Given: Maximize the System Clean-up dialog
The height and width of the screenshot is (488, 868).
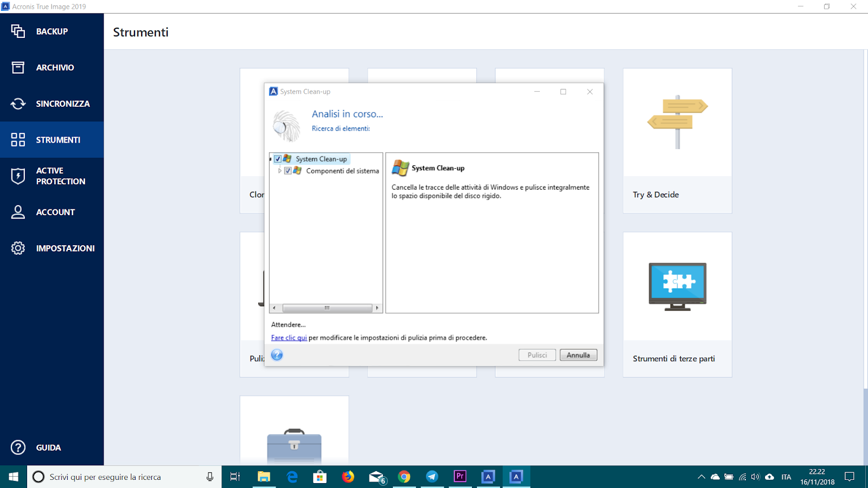Looking at the screenshot, I should 563,92.
